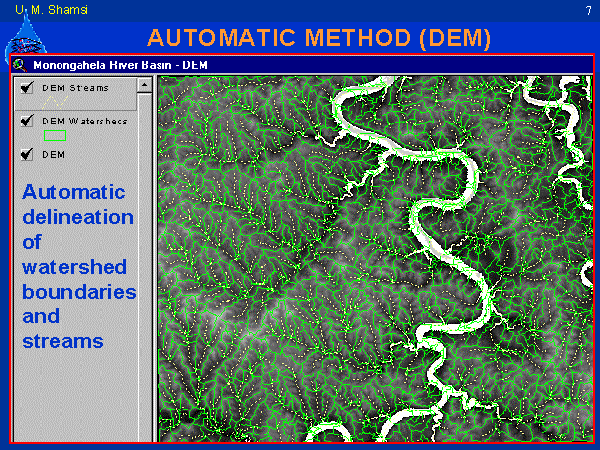
Task: Click the blue Automatic delineation annotation text
Action: click(x=78, y=266)
